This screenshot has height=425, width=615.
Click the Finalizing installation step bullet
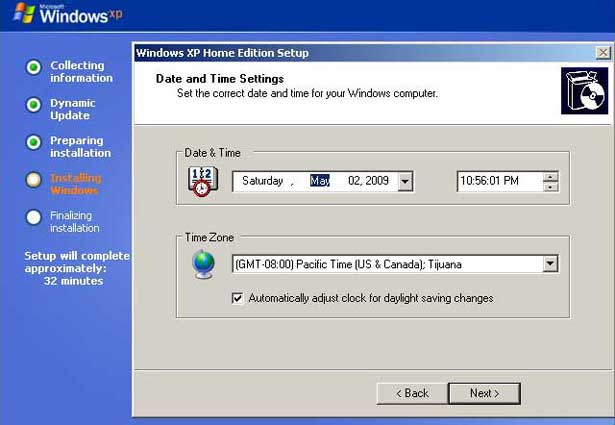(34, 218)
